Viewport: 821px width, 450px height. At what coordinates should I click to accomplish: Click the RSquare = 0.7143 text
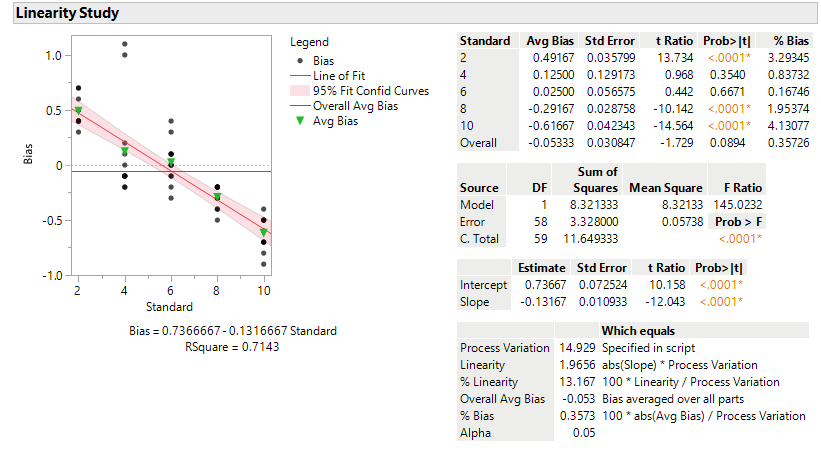coord(232,347)
